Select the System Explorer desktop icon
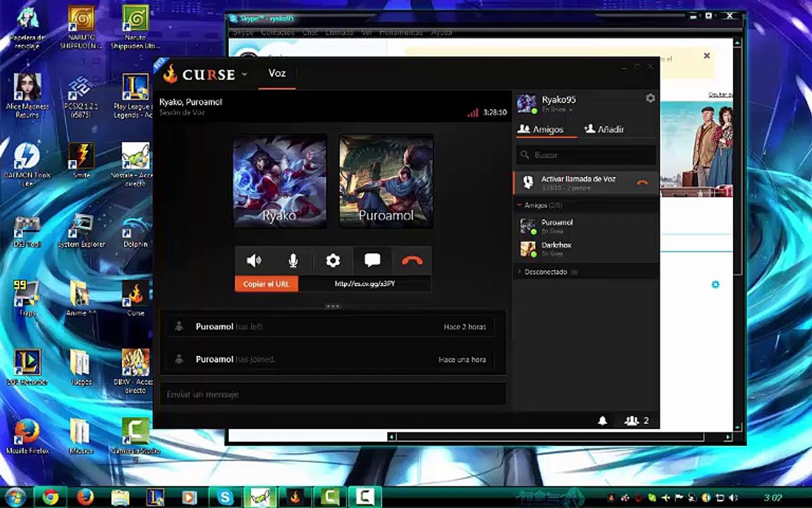This screenshot has width=812, height=508. click(81, 230)
